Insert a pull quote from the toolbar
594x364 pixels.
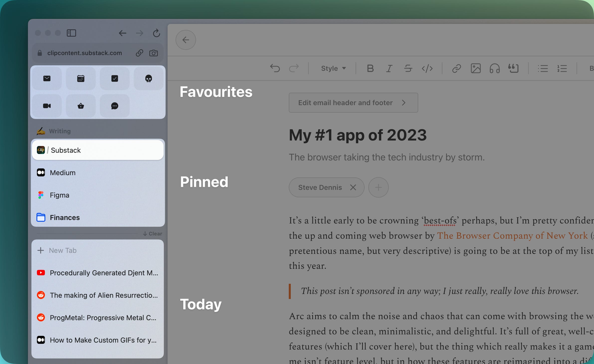pos(513,68)
